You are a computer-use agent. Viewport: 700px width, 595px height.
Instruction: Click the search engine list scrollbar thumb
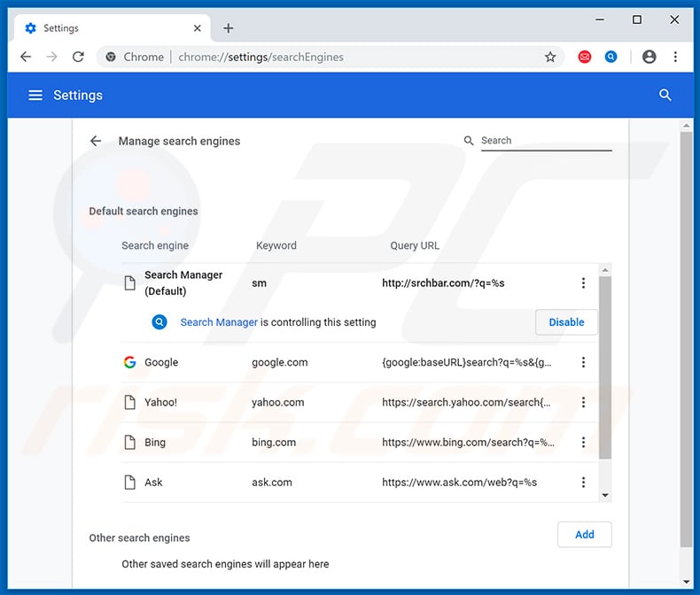605,367
